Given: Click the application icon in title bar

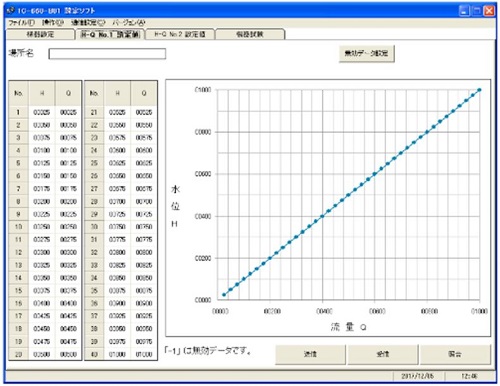Looking at the screenshot, I should coord(10,10).
